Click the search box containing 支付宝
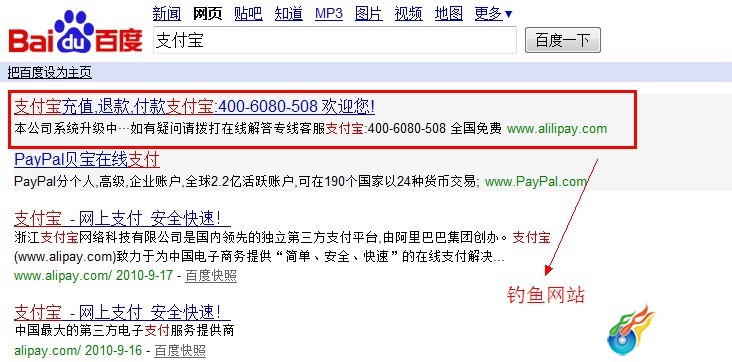Screen dimensions: 732x362 pos(335,40)
